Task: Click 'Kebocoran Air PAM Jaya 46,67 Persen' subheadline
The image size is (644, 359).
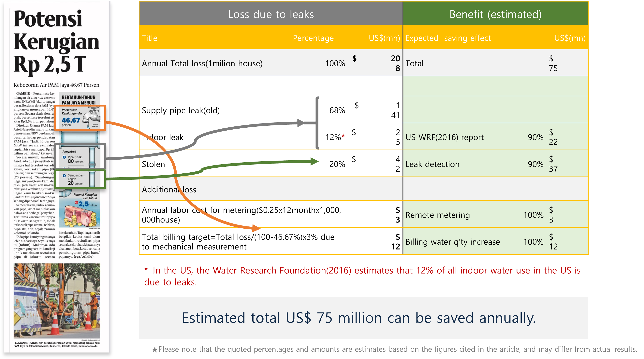Action: click(x=56, y=85)
